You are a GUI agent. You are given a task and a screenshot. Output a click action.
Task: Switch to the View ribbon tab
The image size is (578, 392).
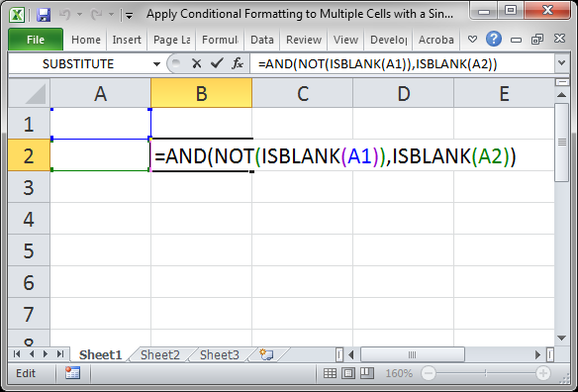(x=345, y=40)
